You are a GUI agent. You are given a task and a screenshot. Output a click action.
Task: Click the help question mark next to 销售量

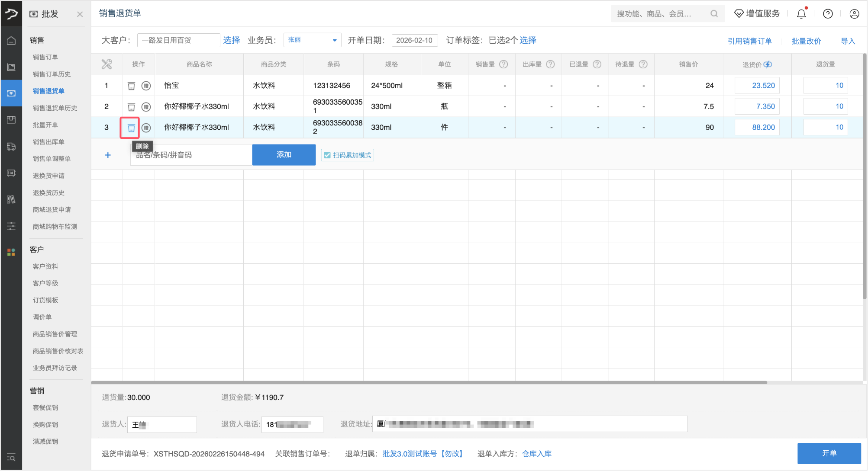pyautogui.click(x=503, y=64)
